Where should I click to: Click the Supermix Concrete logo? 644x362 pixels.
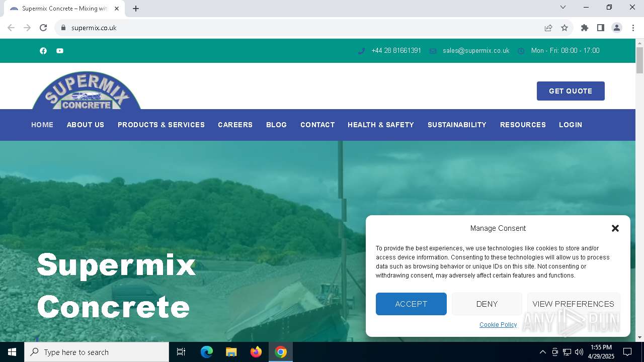tap(87, 90)
